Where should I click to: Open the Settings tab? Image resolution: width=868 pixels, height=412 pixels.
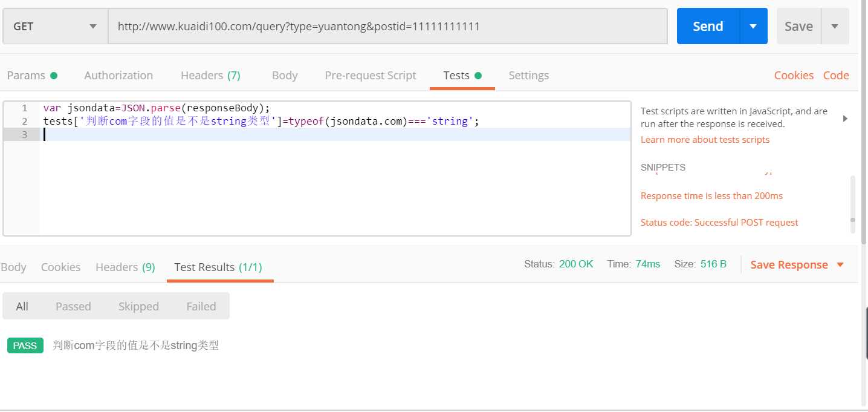point(529,76)
